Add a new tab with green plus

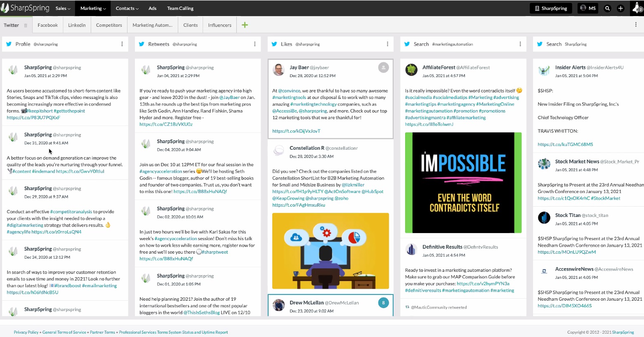click(x=245, y=25)
